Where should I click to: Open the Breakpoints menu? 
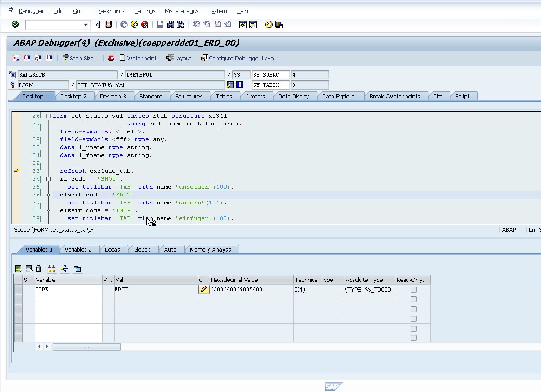pyautogui.click(x=110, y=11)
